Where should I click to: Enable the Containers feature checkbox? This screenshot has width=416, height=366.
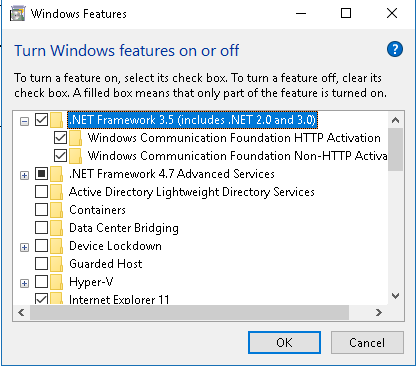pos(41,210)
